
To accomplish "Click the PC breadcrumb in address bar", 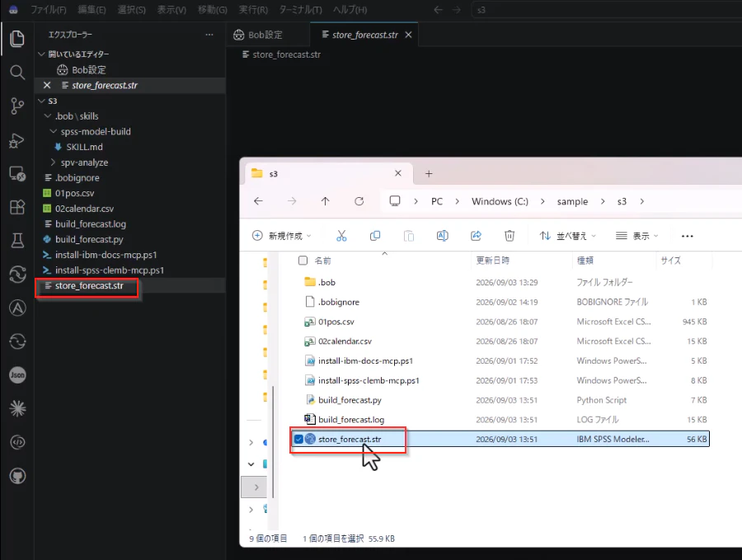I will point(436,201).
